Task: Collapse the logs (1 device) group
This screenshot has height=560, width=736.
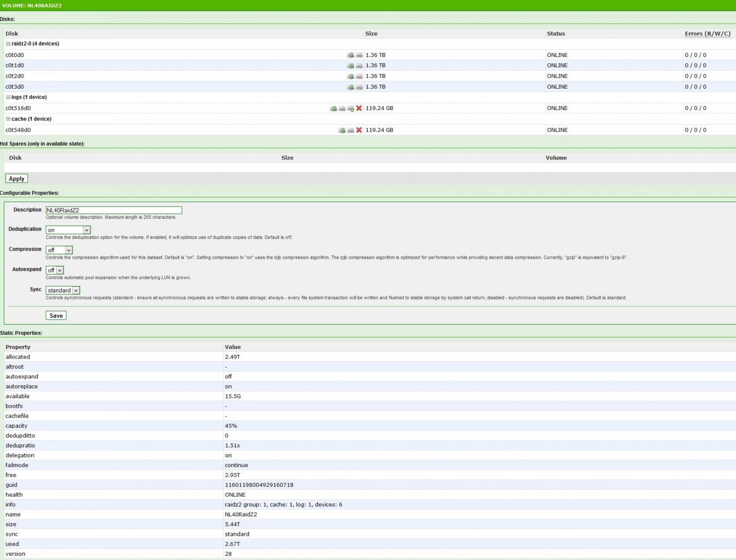Action: point(8,97)
